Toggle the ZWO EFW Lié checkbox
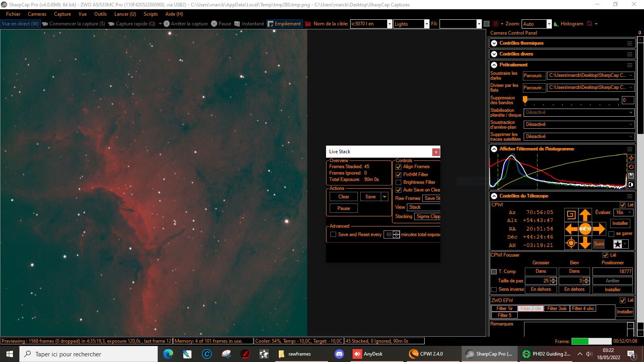 coord(623,300)
